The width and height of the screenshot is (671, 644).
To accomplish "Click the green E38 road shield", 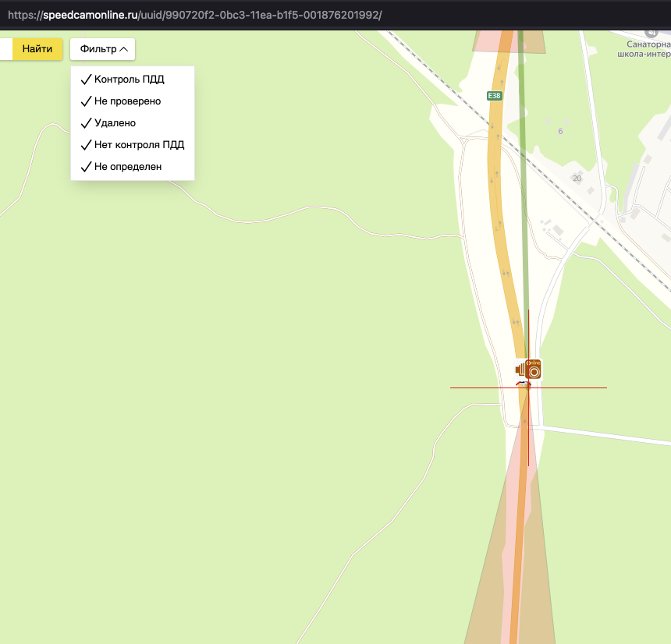I will [493, 95].
